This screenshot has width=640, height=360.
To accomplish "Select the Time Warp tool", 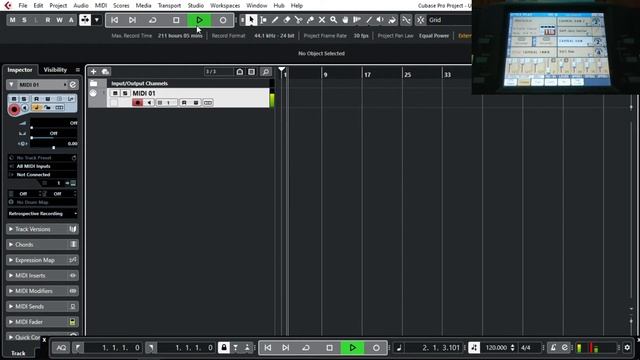I will coord(357,20).
